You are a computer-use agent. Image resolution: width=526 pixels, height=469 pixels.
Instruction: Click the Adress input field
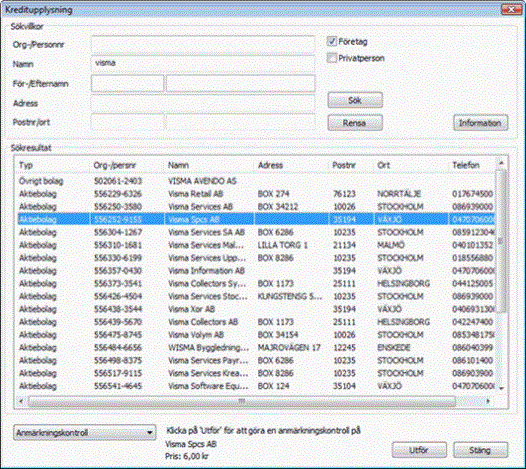coord(203,103)
